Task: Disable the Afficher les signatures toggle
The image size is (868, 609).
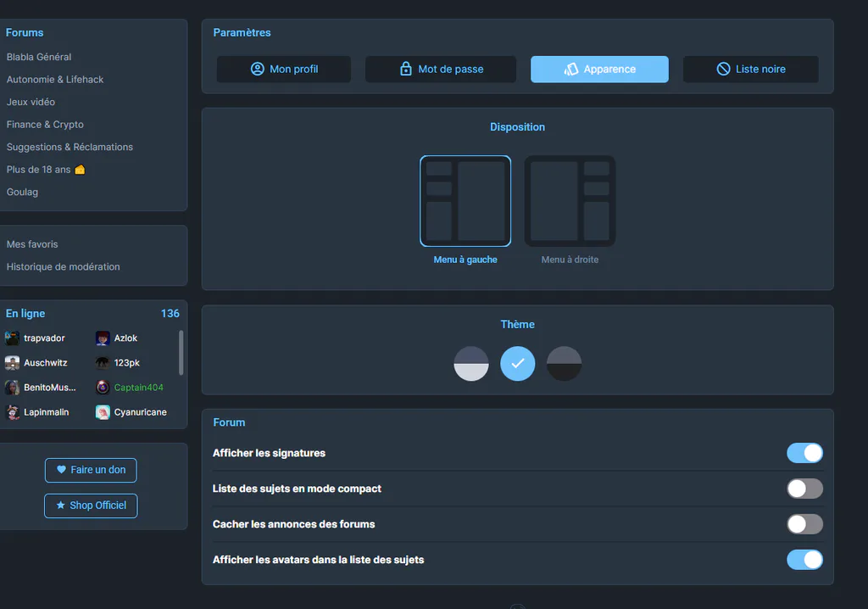Action: [x=805, y=453]
